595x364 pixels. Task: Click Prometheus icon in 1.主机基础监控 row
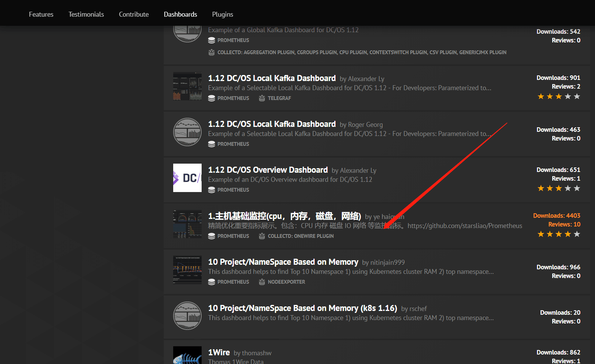[211, 236]
